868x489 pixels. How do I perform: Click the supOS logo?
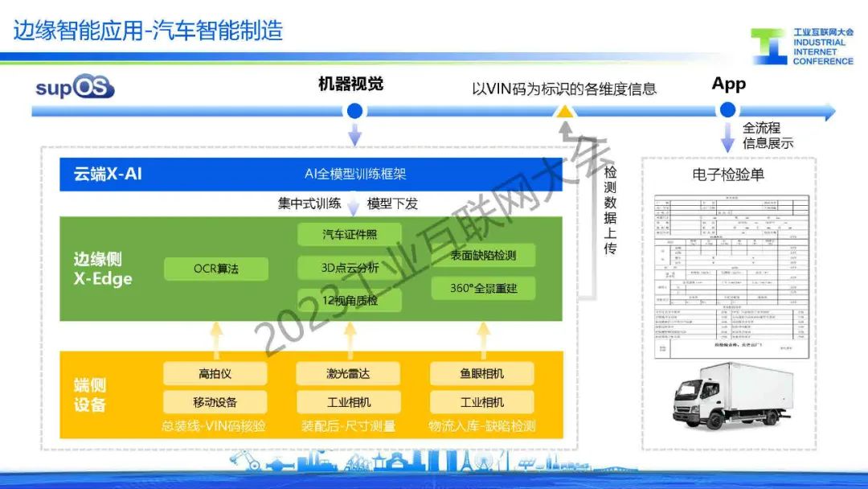pos(75,88)
